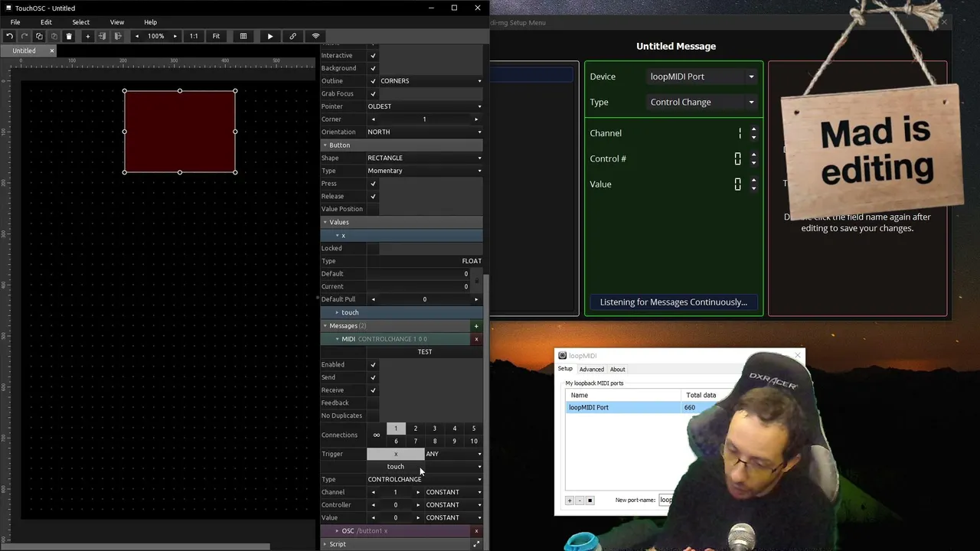The width and height of the screenshot is (980, 551).
Task: Toggle the MIDI Receive checkbox
Action: (x=373, y=390)
